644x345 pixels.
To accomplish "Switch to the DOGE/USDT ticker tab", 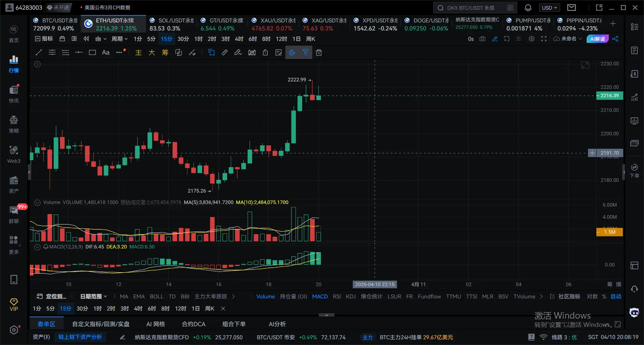I will tap(427, 24).
